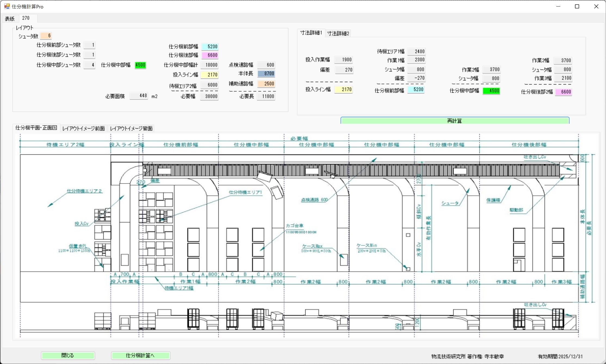Go to 仕分機計算へ button
This screenshot has height=364, width=606.
(140, 355)
